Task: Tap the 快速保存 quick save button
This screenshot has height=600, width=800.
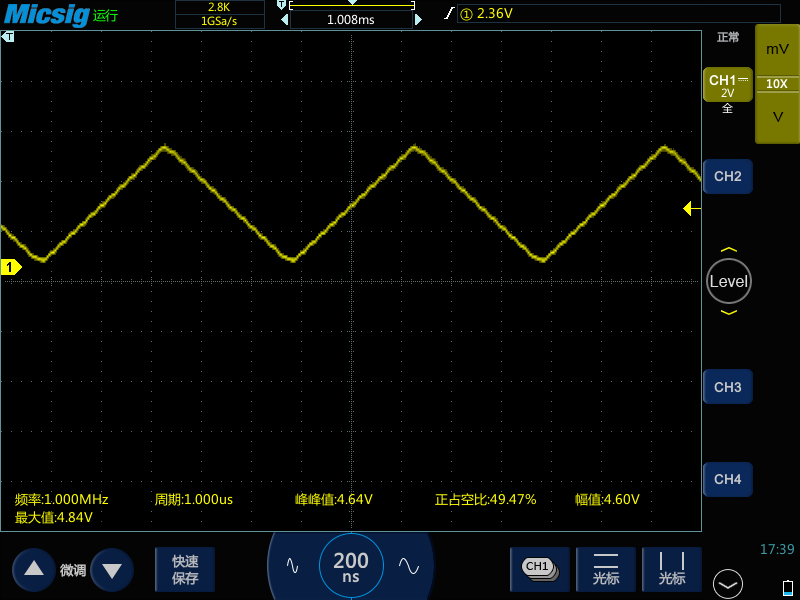Action: 185,570
